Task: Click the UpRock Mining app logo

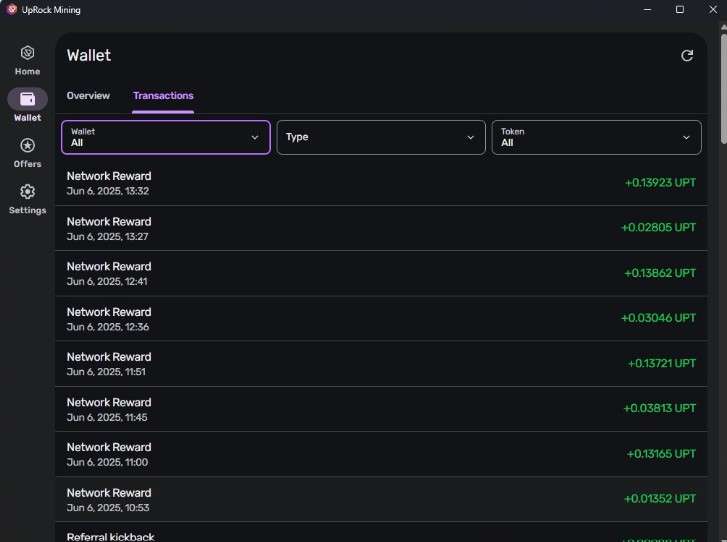Action: tap(12, 9)
